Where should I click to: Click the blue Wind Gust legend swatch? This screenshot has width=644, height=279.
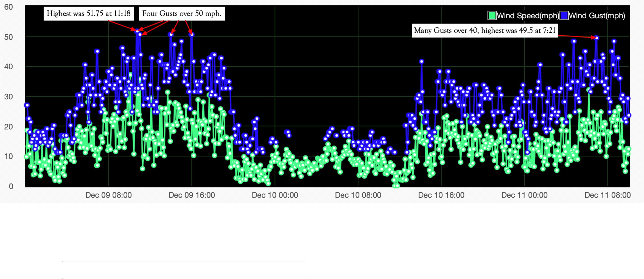point(564,16)
